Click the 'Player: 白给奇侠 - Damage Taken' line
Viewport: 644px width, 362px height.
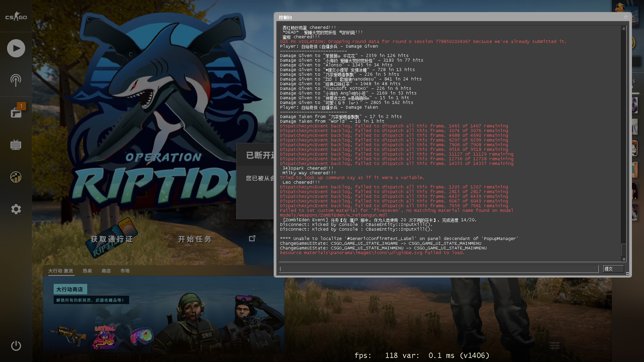(x=329, y=107)
